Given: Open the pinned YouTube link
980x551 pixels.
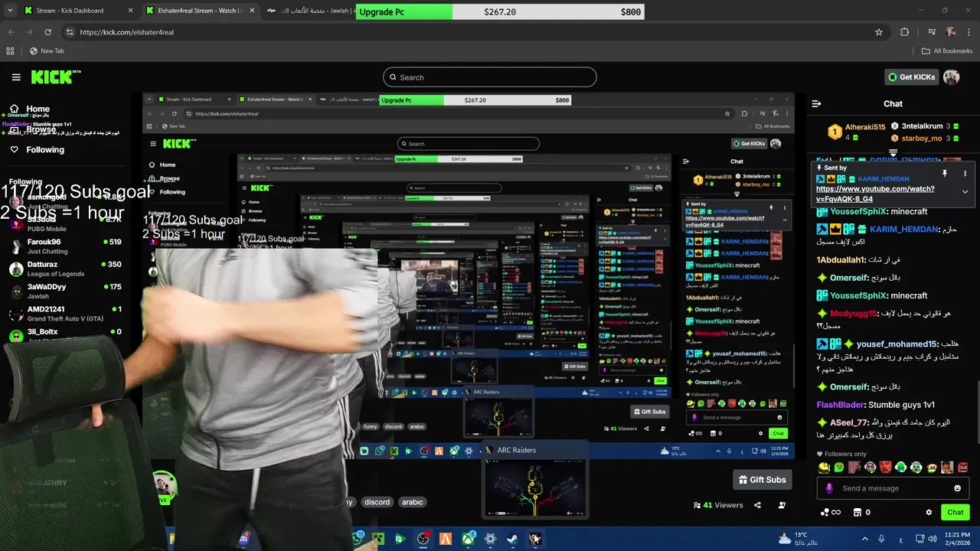Looking at the screenshot, I should tap(875, 194).
